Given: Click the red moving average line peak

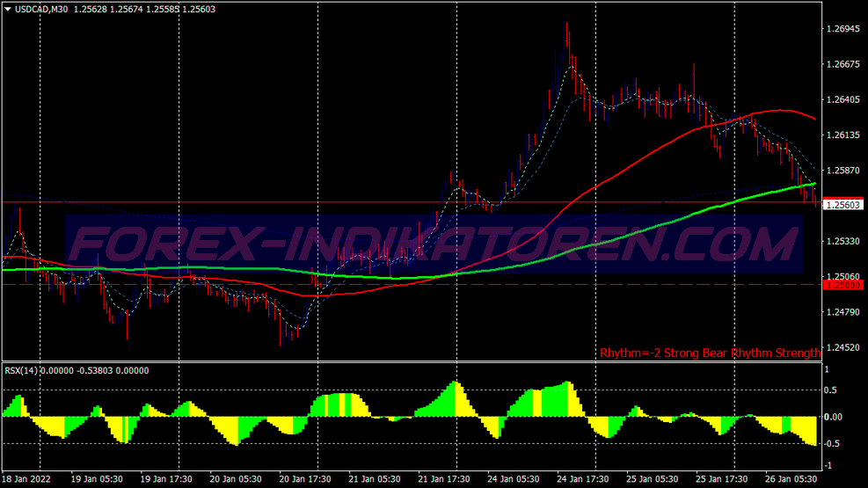Looking at the screenshot, I should click(781, 111).
